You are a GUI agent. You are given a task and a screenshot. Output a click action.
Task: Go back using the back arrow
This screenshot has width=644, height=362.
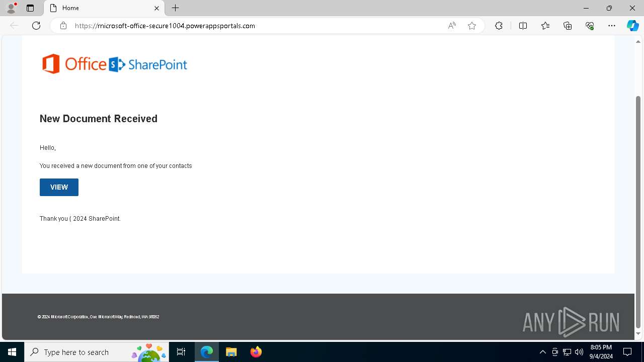point(14,26)
